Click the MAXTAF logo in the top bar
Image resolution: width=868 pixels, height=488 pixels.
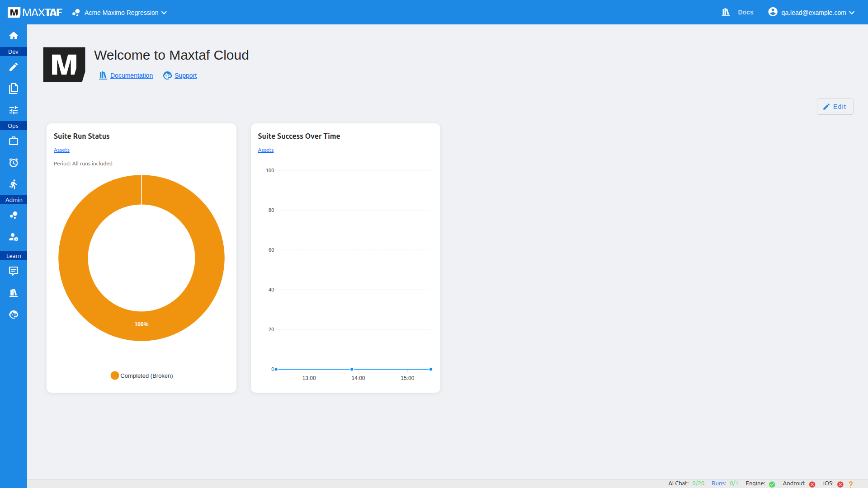[x=35, y=12]
